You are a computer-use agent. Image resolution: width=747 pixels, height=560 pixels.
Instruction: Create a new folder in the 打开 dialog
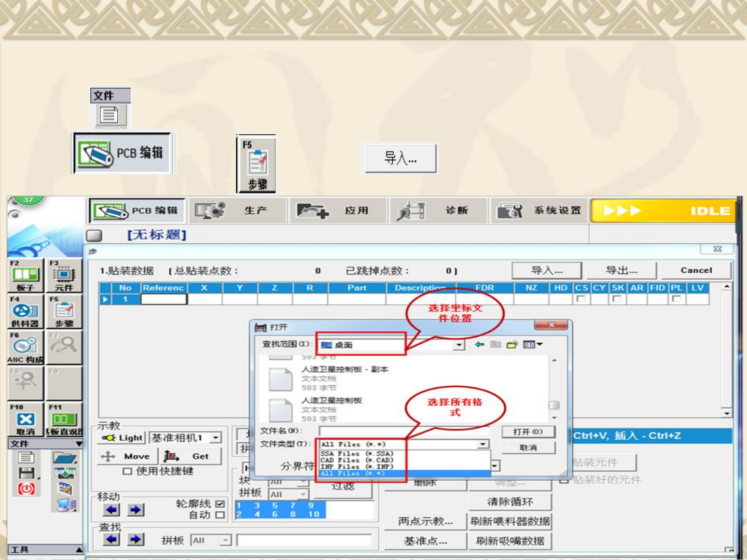pos(512,344)
